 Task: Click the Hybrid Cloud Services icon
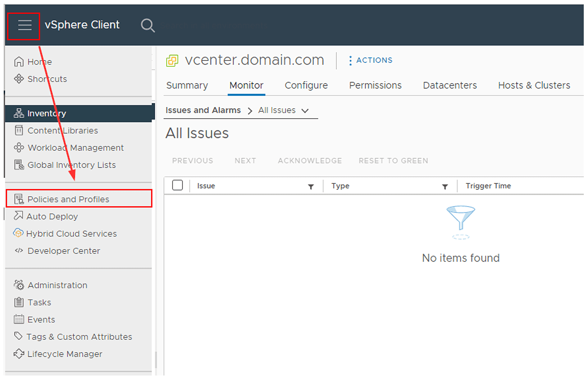click(x=18, y=233)
